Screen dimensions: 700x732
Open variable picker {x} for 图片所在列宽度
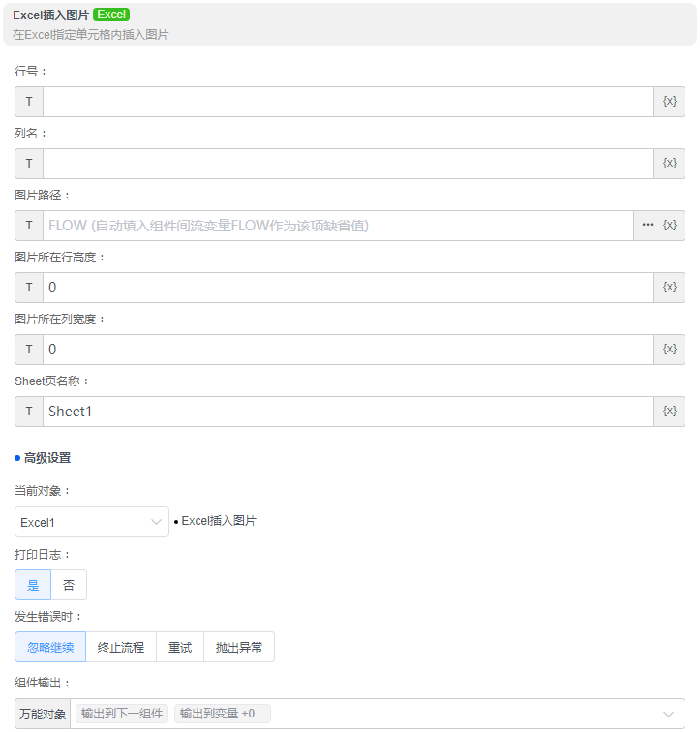[669, 350]
